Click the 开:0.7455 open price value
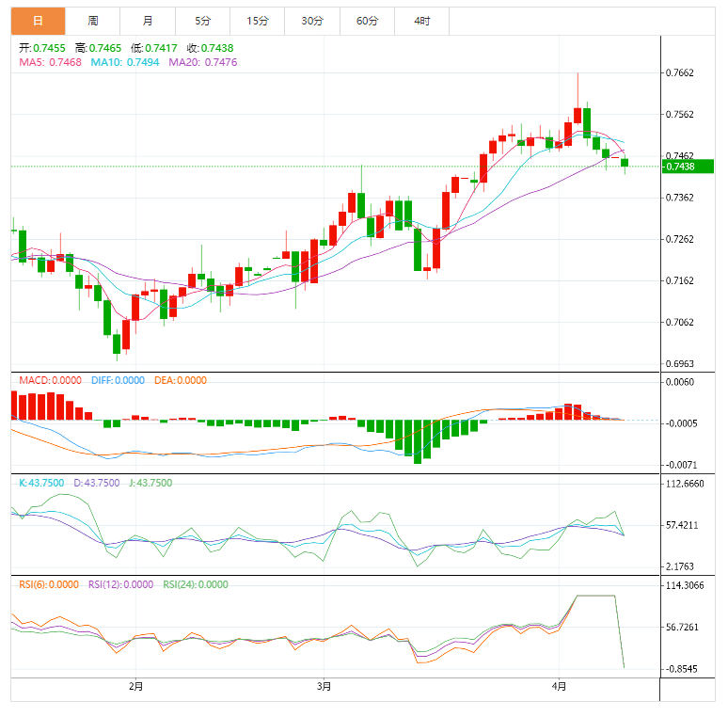This screenshot has width=728, height=717. 42,48
